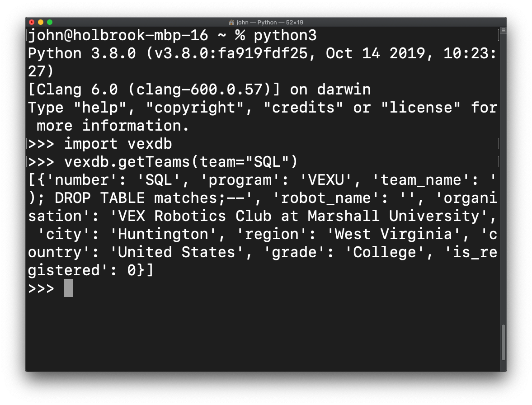
Task: Click the closing bracket mark ending getTeams line
Action: pos(499,162)
